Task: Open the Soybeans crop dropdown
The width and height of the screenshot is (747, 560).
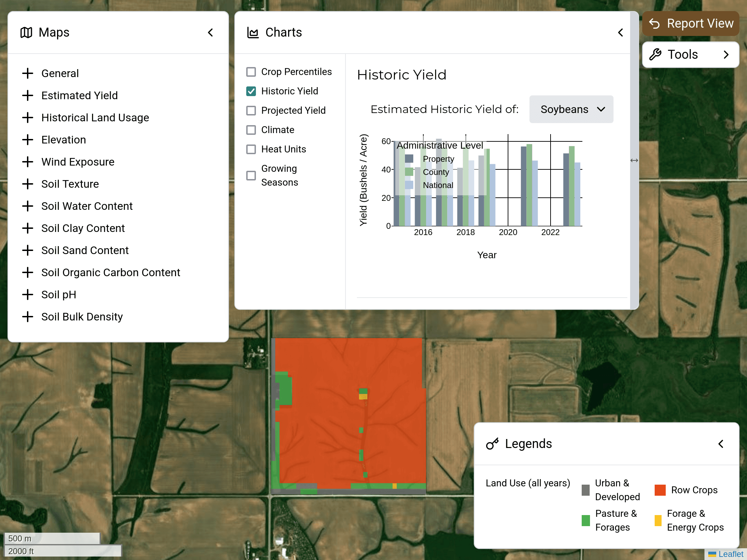Action: pyautogui.click(x=571, y=109)
